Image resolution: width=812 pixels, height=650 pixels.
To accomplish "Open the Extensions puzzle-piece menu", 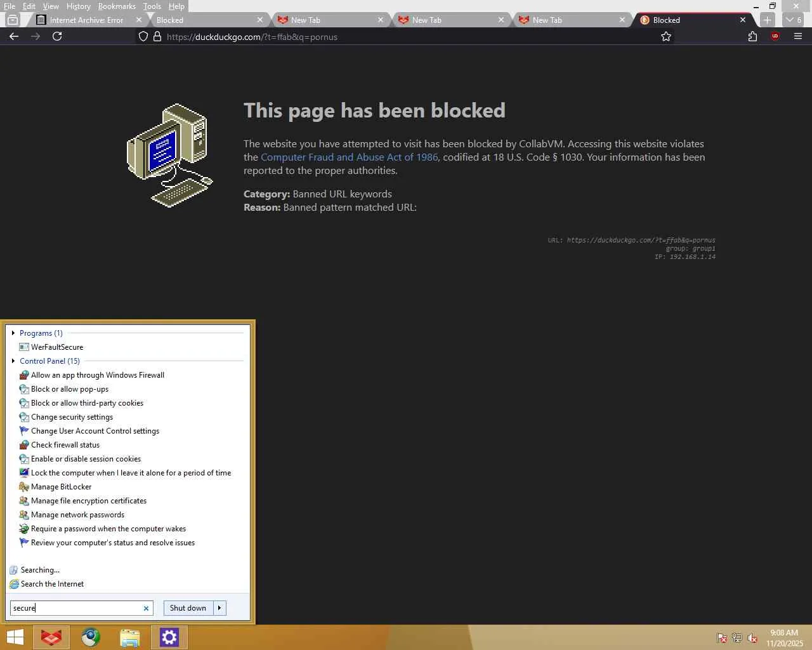I will [752, 37].
